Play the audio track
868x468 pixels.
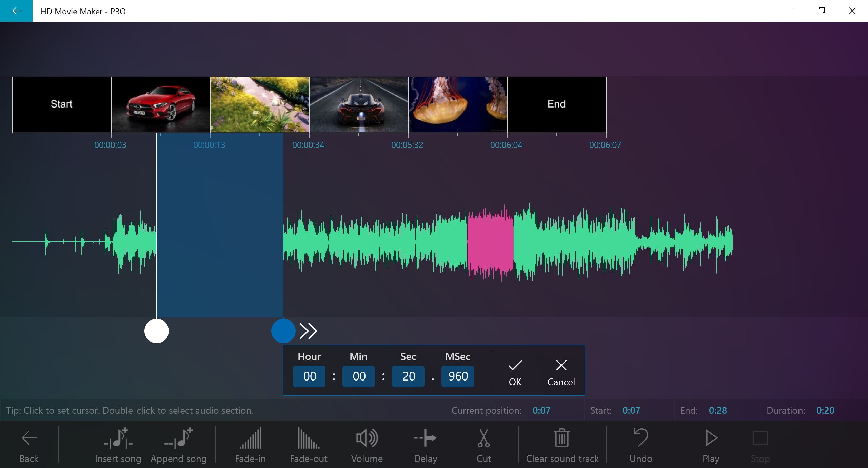[x=711, y=445]
